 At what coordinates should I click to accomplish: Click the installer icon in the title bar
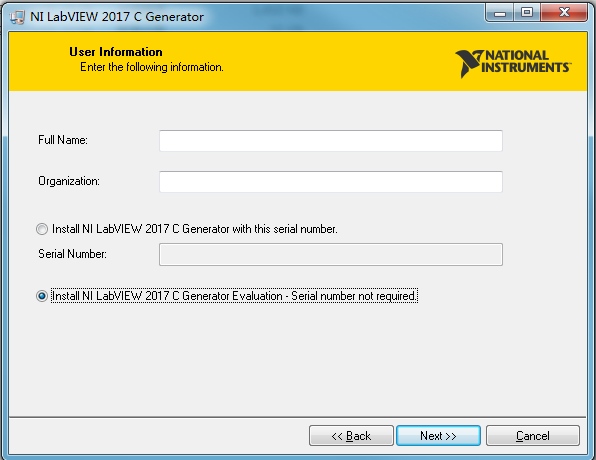17,17
